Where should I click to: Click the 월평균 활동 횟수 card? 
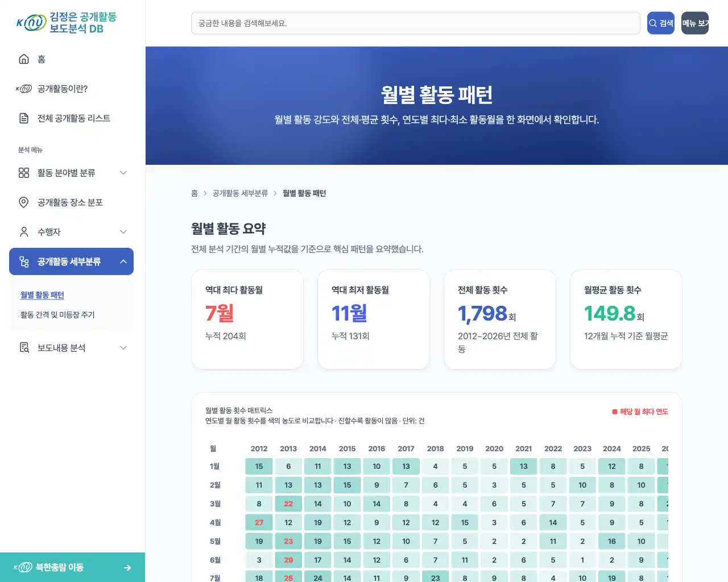click(626, 319)
